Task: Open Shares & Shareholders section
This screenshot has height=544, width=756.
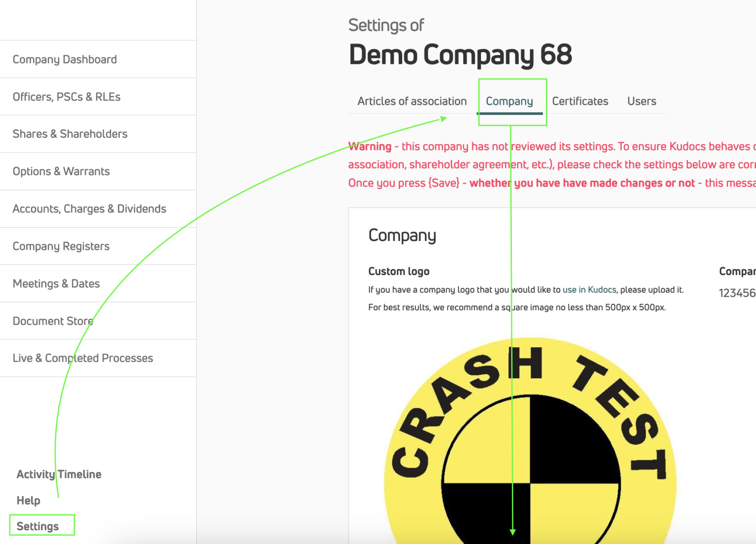Action: 70,134
